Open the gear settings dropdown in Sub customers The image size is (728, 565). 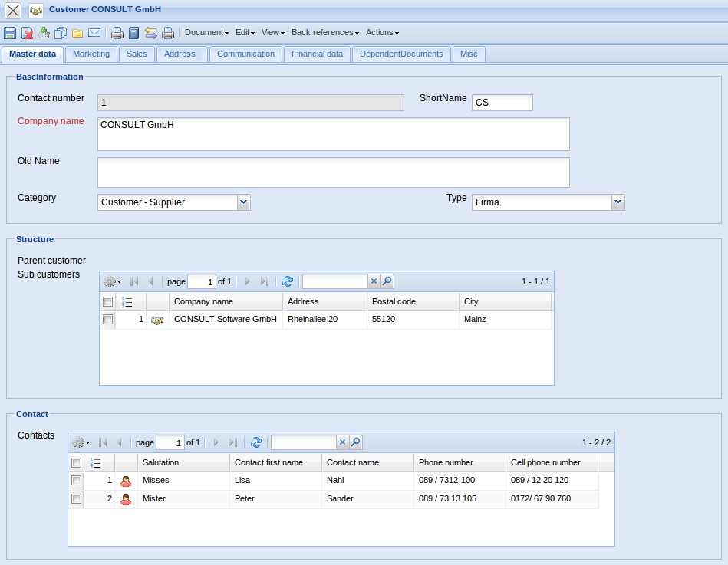tap(112, 281)
